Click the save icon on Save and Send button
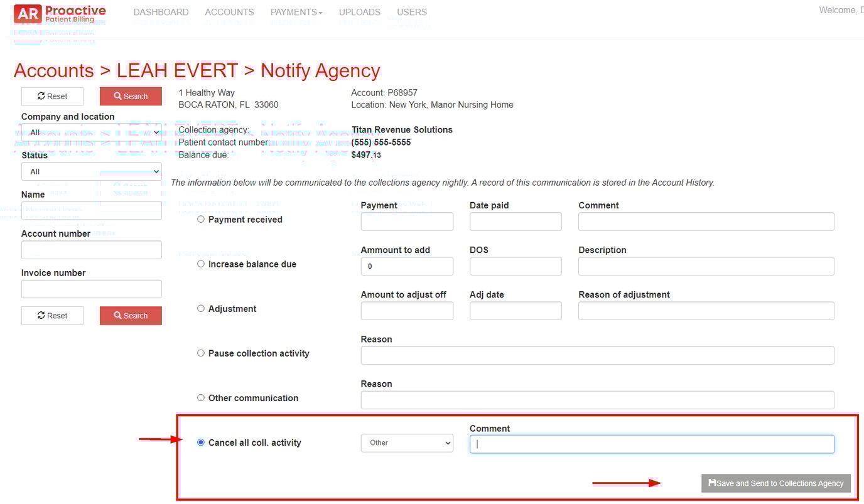This screenshot has width=864, height=504. pos(711,483)
